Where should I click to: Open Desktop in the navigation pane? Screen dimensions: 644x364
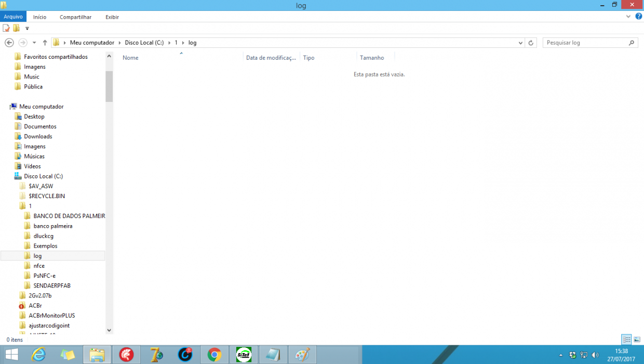[x=34, y=116]
